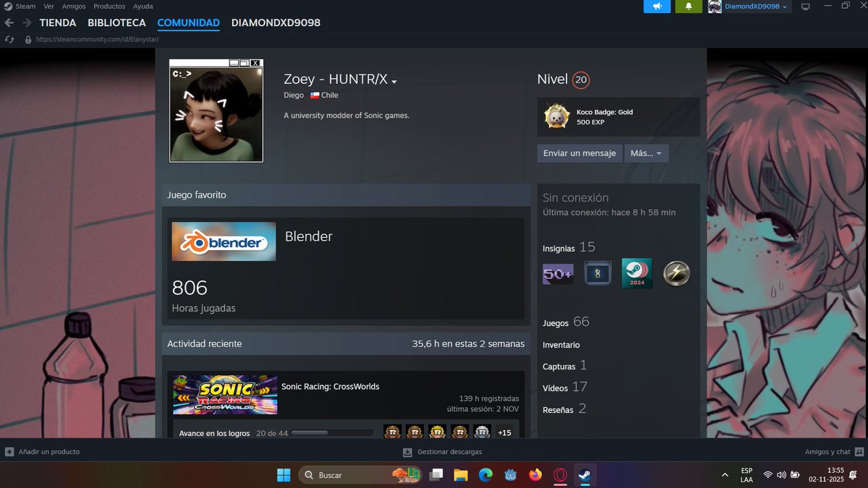This screenshot has width=868, height=488.
Task: Click the Blender game title
Action: pos(309,236)
